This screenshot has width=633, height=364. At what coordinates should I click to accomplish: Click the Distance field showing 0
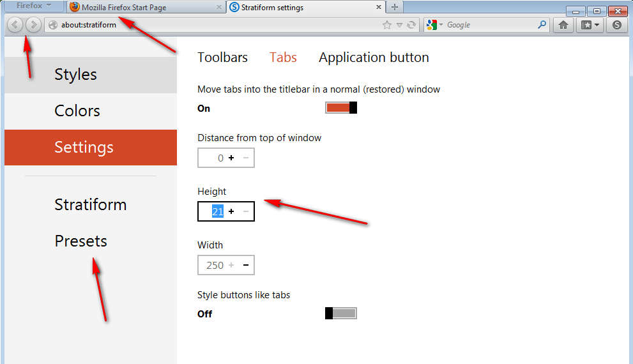[x=220, y=158]
